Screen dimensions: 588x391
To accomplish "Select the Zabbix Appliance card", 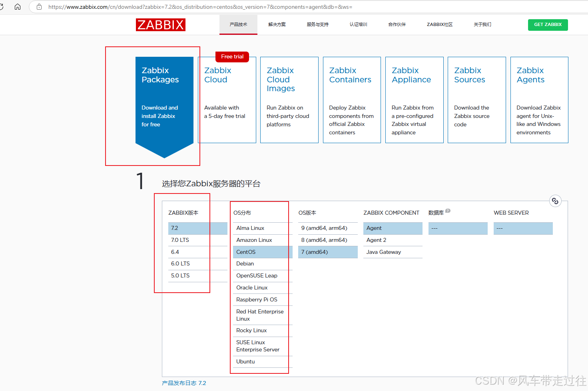I will coord(415,100).
